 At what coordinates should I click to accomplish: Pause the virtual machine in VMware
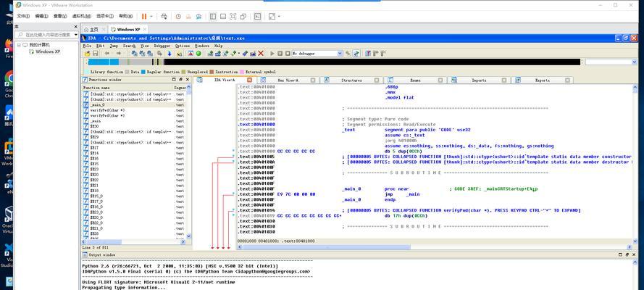click(x=144, y=17)
